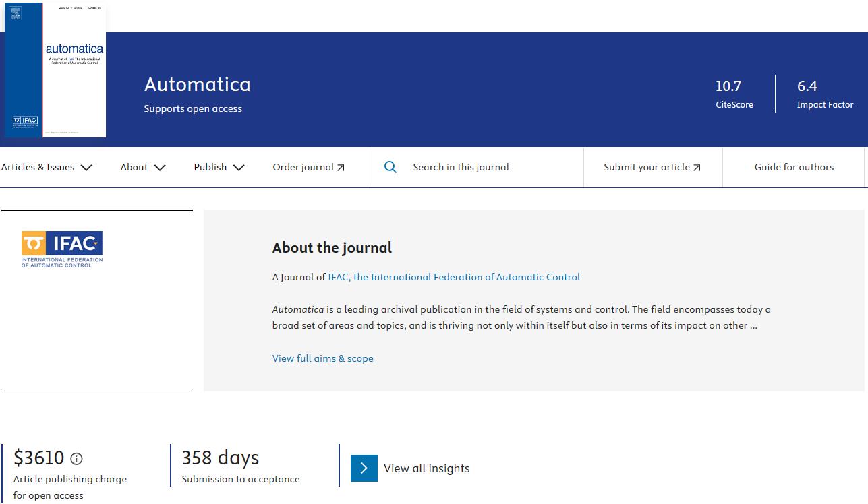Click the external arrow icon beside Submit your article
The height and width of the screenshot is (504, 868).
[x=697, y=168]
